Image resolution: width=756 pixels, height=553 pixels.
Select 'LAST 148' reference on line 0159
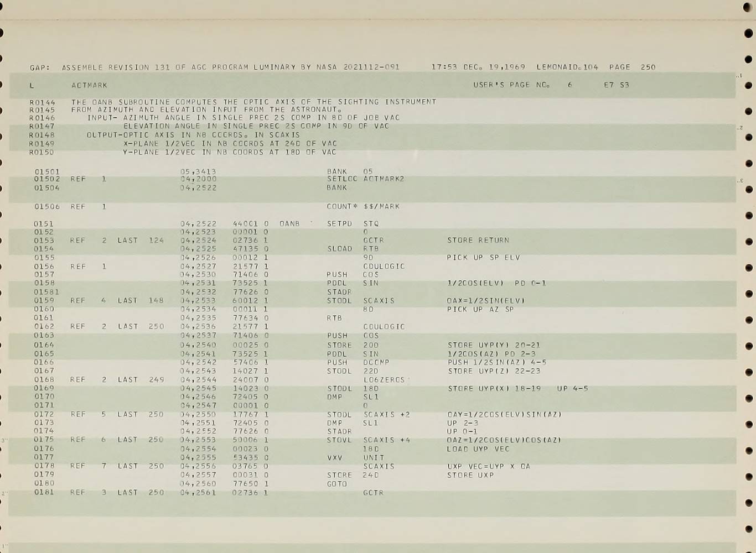click(x=141, y=301)
